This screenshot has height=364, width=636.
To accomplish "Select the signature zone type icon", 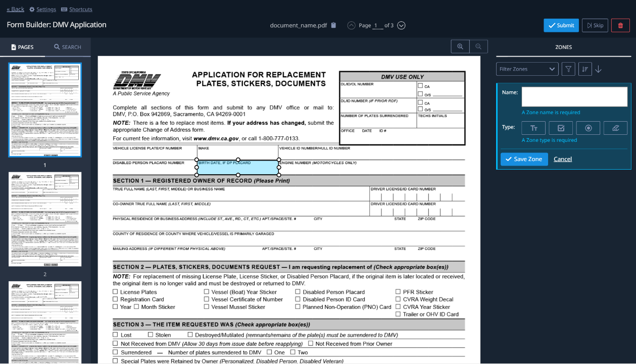I will click(x=615, y=128).
